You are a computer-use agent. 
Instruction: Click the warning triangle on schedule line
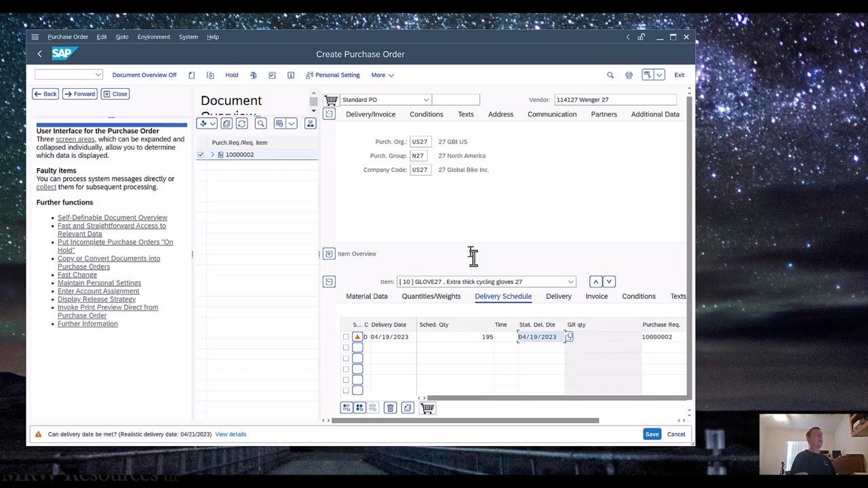(357, 337)
